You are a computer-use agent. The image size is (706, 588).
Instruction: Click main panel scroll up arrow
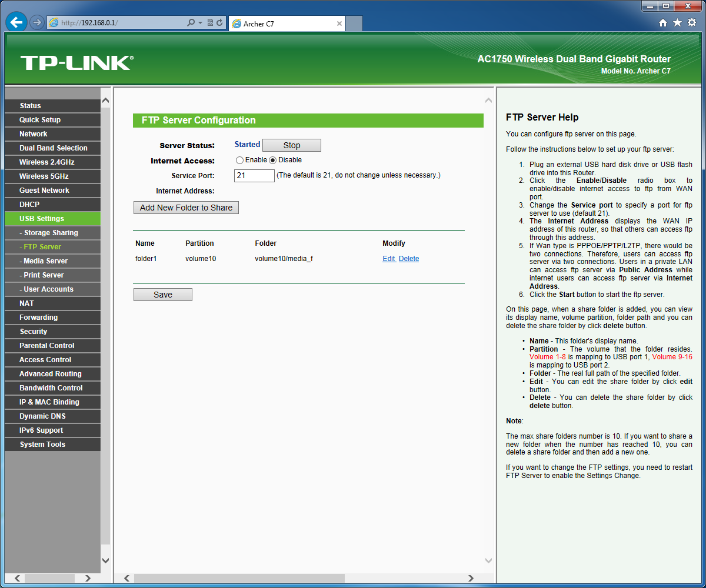[488, 101]
